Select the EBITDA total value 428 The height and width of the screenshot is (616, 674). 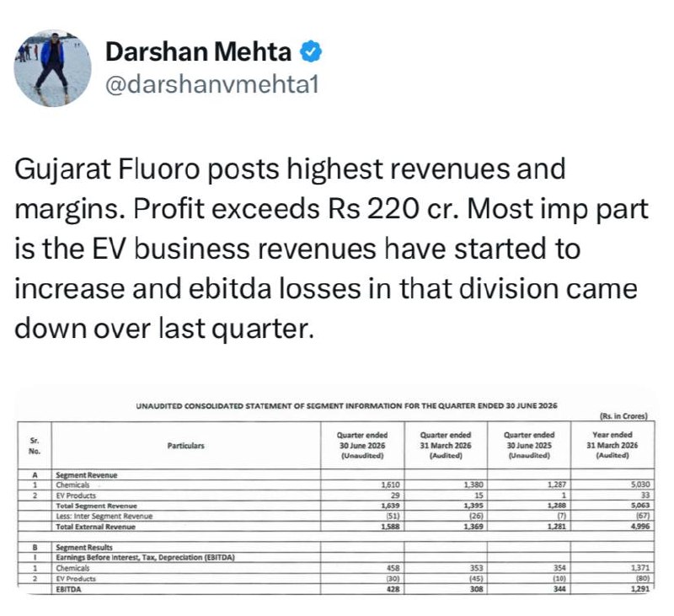tap(393, 589)
